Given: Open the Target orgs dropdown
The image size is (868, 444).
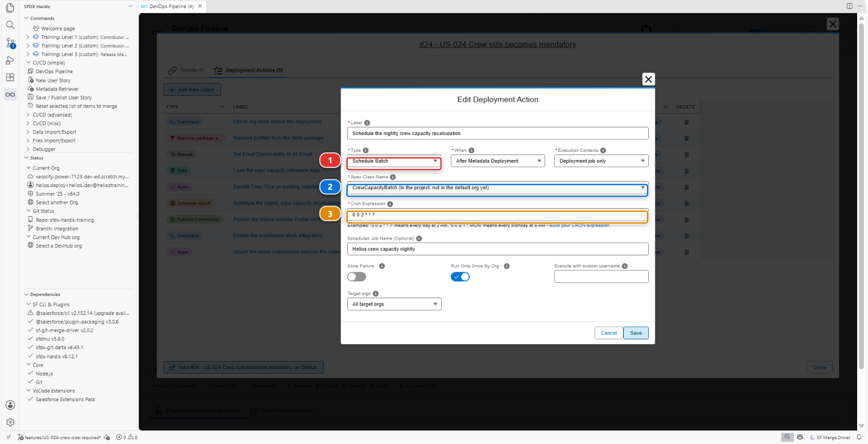Looking at the screenshot, I should tap(394, 304).
